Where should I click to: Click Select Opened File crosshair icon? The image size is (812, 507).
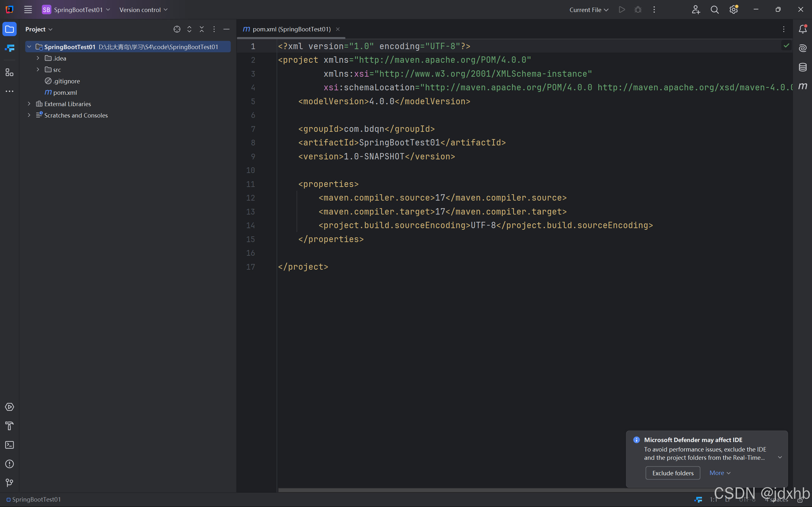click(177, 29)
